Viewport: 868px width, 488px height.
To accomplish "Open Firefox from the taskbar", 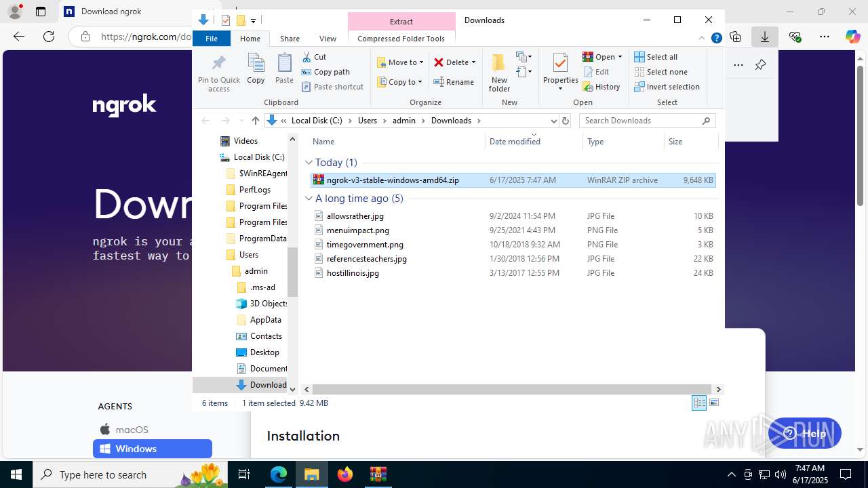I will (345, 474).
